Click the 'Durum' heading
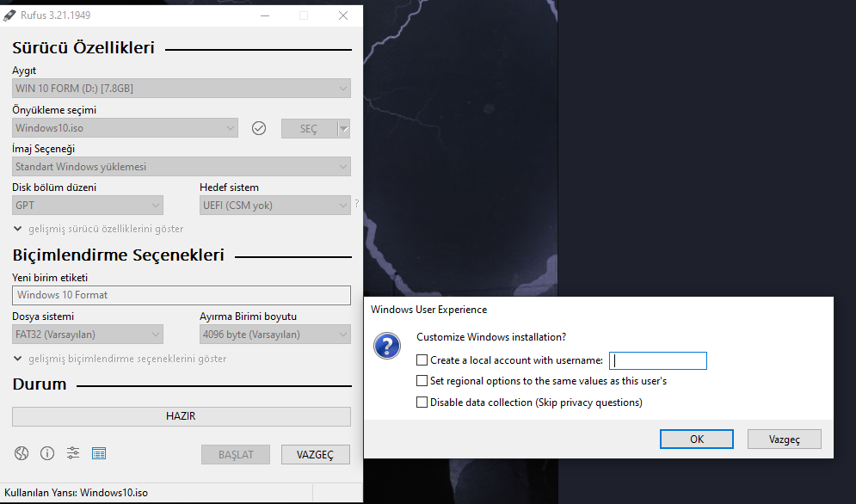The height and width of the screenshot is (504, 856). (x=40, y=384)
